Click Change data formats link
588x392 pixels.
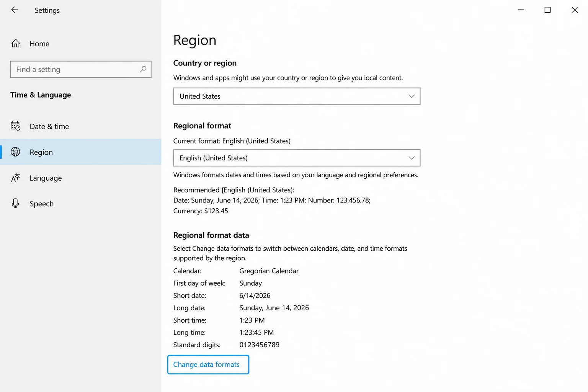tap(208, 364)
